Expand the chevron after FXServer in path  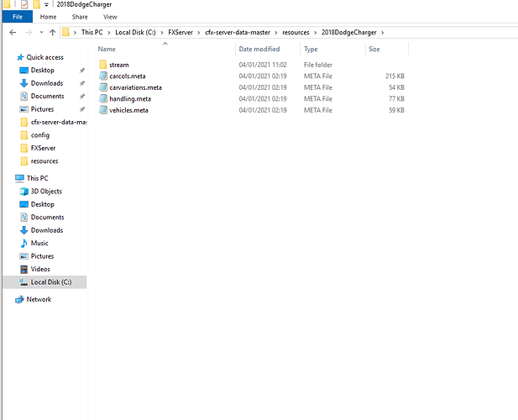click(199, 33)
